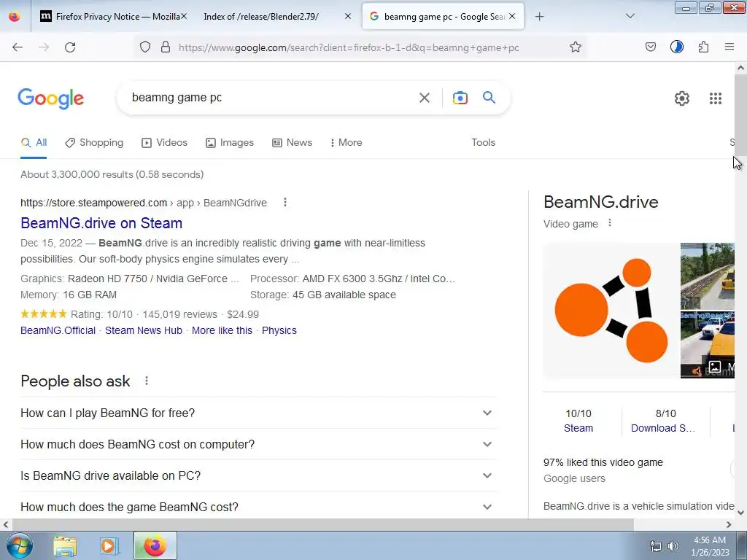Expand 'How can I play BeamNG for free?'
The width and height of the screenshot is (747, 560).
pos(258,413)
